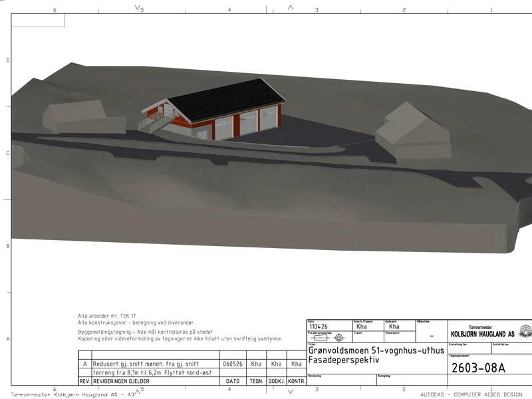This screenshot has height=399, width=532.
Task: Click the "Kha" entry under the KONTR. column
Action: (297, 364)
